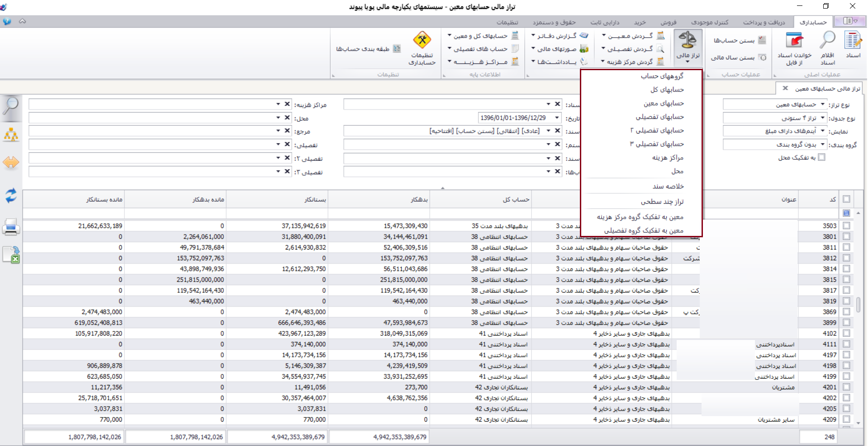Open the صورتهای مالی ribbon dropdown
Image resolution: width=868 pixels, height=446 pixels.
click(560, 49)
